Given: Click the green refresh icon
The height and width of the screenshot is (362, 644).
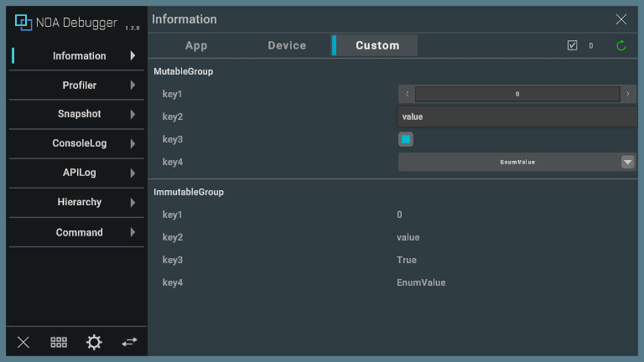Looking at the screenshot, I should click(621, 46).
